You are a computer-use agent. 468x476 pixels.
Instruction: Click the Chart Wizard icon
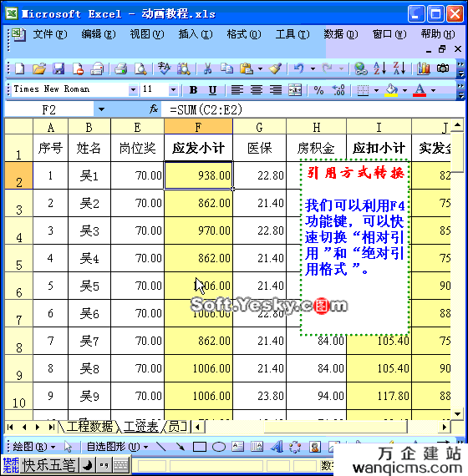pos(424,68)
